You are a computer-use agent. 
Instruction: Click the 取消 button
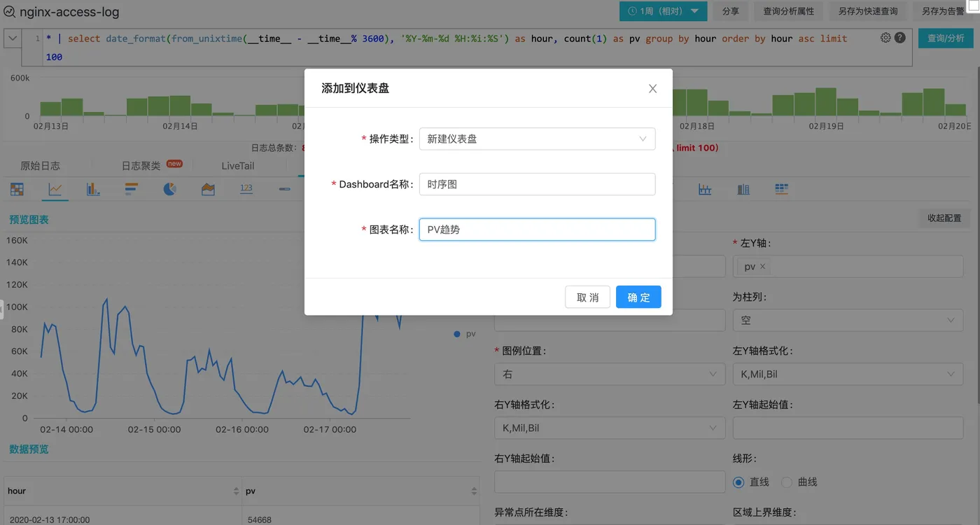coord(587,297)
